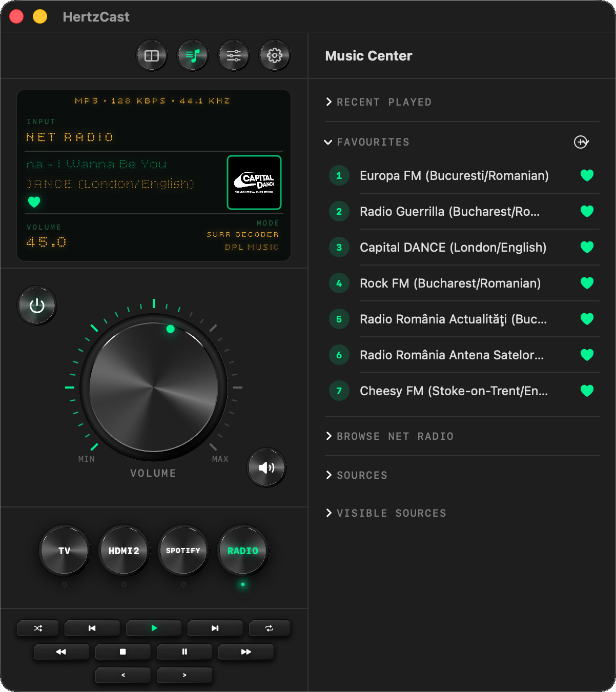This screenshot has width=616, height=692.
Task: Toggle favourite heart for Cheesy FM
Action: tap(587, 391)
